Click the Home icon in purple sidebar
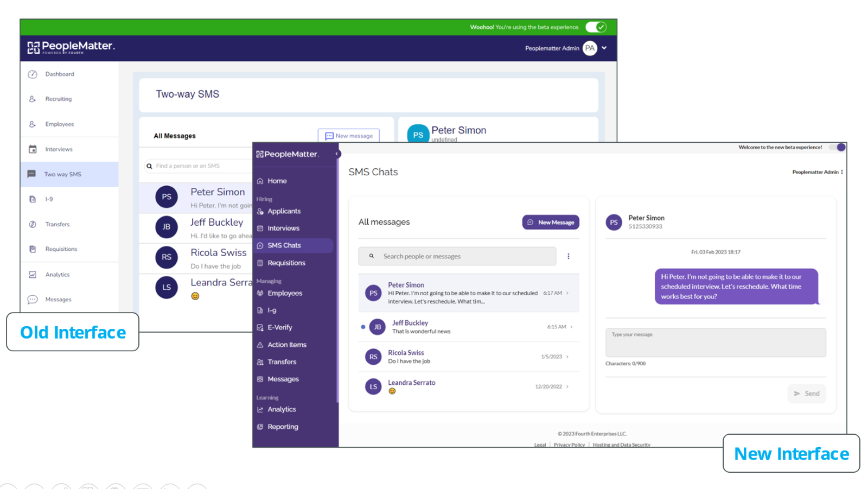Viewport: 868px width, 489px height. (x=260, y=181)
